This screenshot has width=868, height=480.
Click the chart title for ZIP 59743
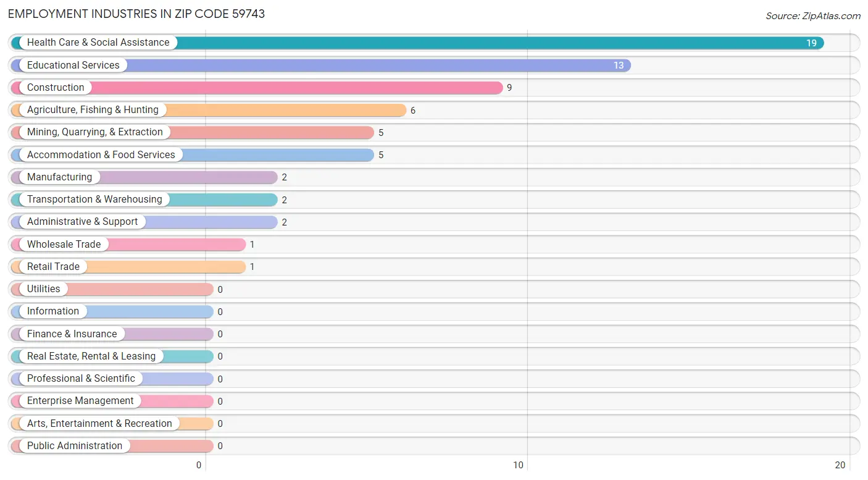(136, 14)
